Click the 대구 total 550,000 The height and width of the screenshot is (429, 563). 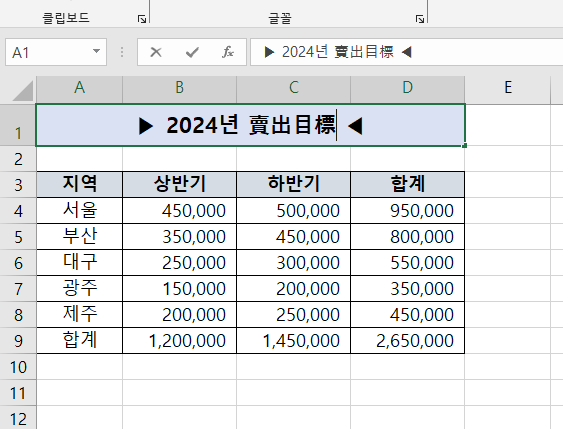(408, 263)
